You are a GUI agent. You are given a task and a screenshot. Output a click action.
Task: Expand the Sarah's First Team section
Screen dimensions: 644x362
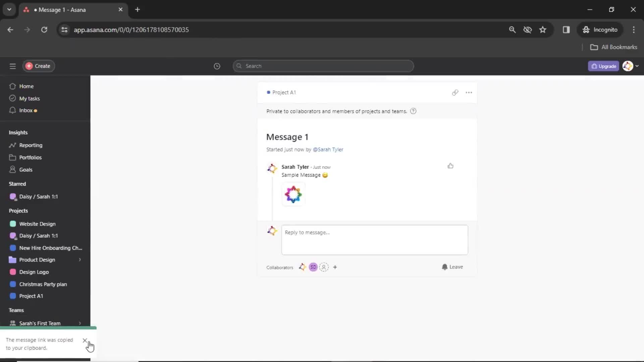click(79, 323)
